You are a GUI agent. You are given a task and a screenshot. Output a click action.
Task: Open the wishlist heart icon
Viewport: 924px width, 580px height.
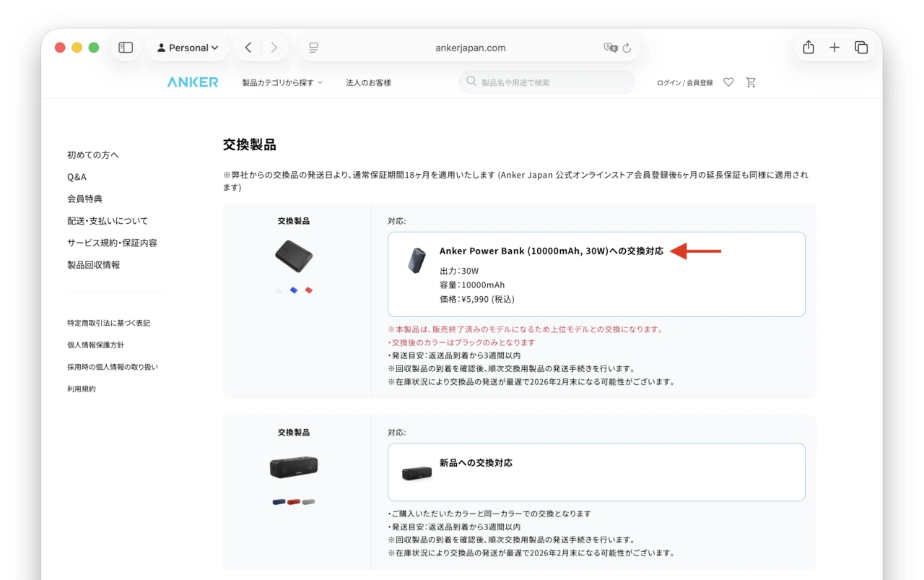pos(728,82)
